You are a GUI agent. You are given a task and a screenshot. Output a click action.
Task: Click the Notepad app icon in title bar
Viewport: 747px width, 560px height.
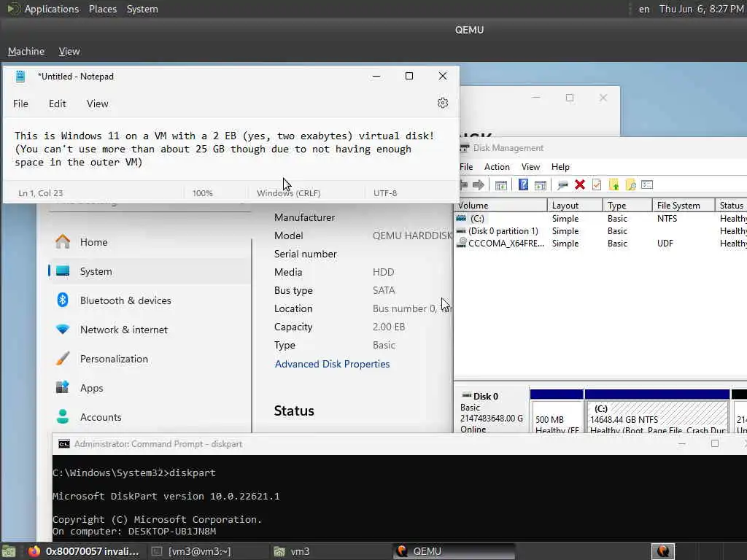(x=20, y=76)
